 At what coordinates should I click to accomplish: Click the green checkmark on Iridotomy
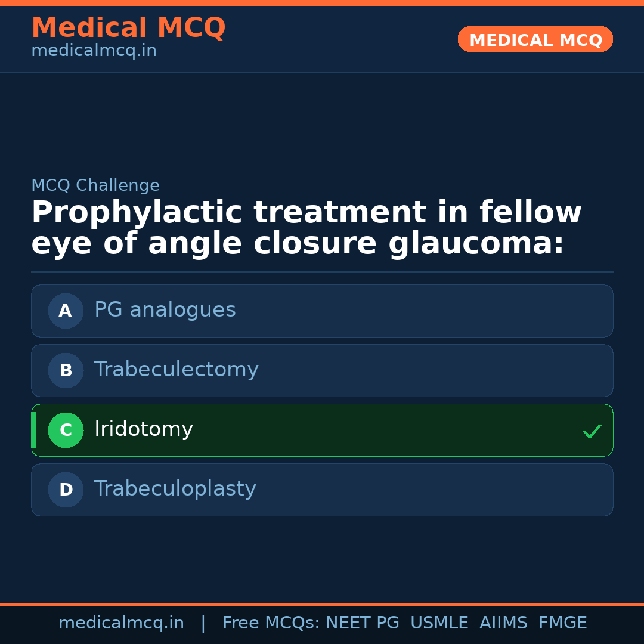[x=592, y=431]
